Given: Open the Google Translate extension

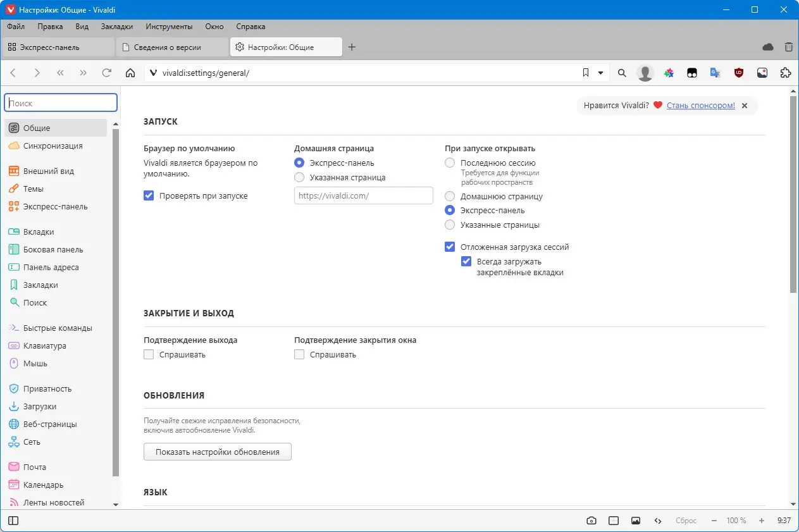Looking at the screenshot, I should click(x=715, y=73).
